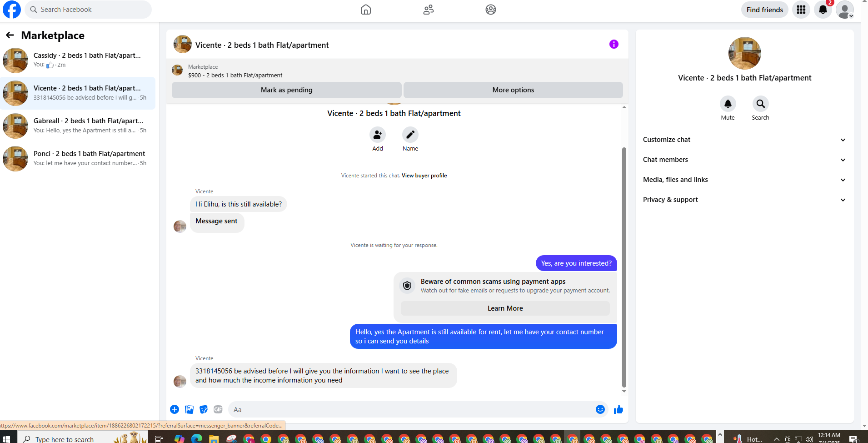Open Gabreall's apartment conversation
Screen dimensions: 868x443
tap(78, 126)
